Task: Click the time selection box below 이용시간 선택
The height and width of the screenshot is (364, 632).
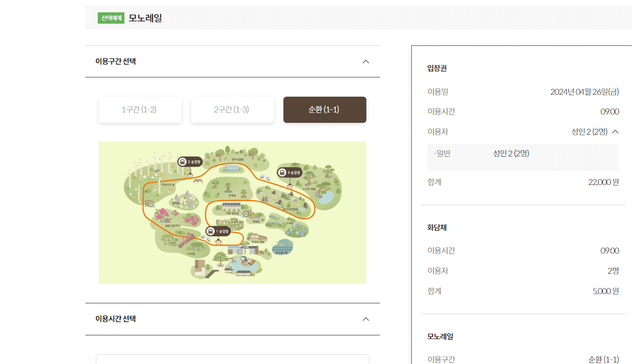Action: click(233, 359)
